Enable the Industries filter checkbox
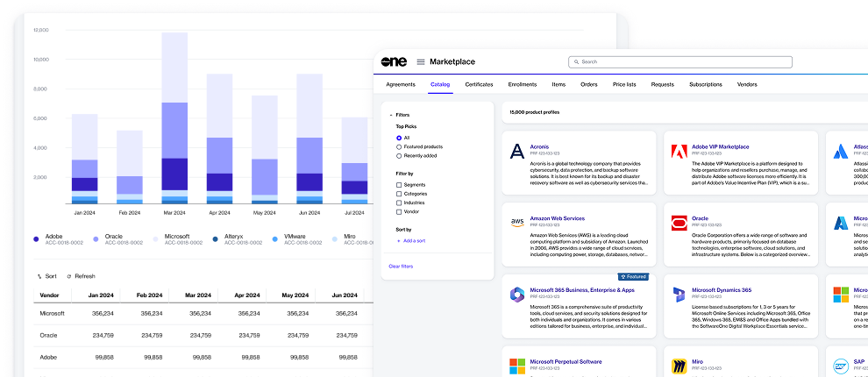This screenshot has width=868, height=377. tap(399, 203)
